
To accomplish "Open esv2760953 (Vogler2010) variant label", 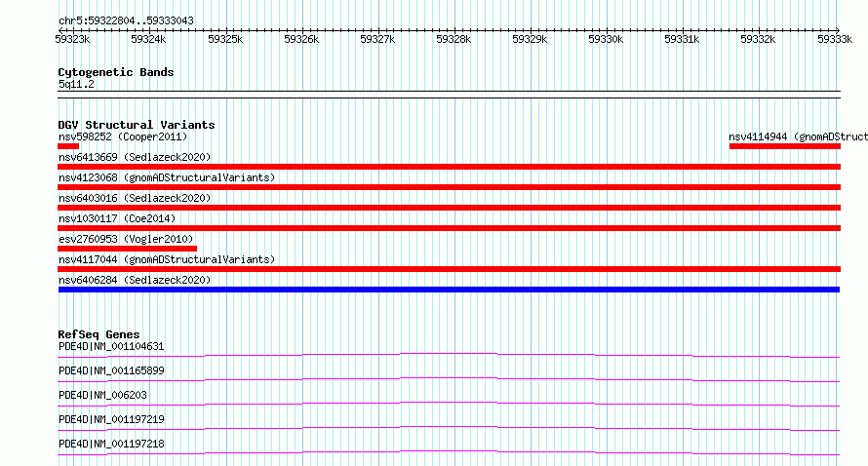I will click(x=126, y=239).
